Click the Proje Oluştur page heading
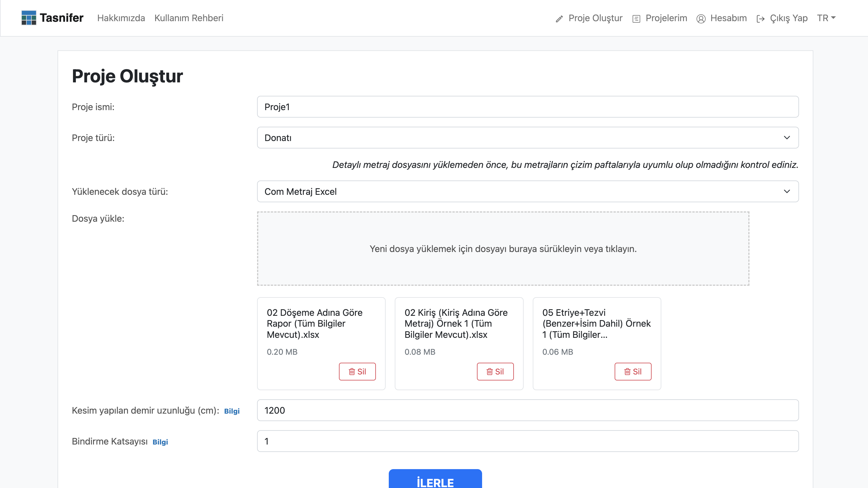Viewport: 868px width, 488px height. coord(127,76)
